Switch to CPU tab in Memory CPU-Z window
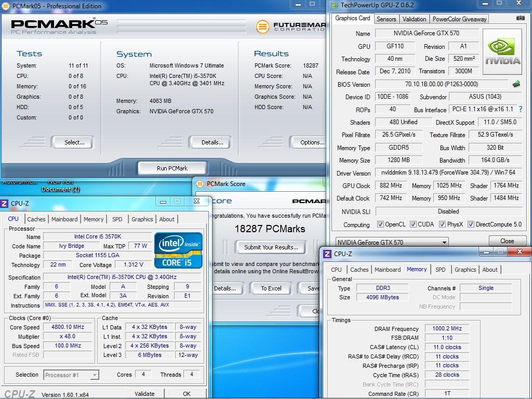 point(336,270)
